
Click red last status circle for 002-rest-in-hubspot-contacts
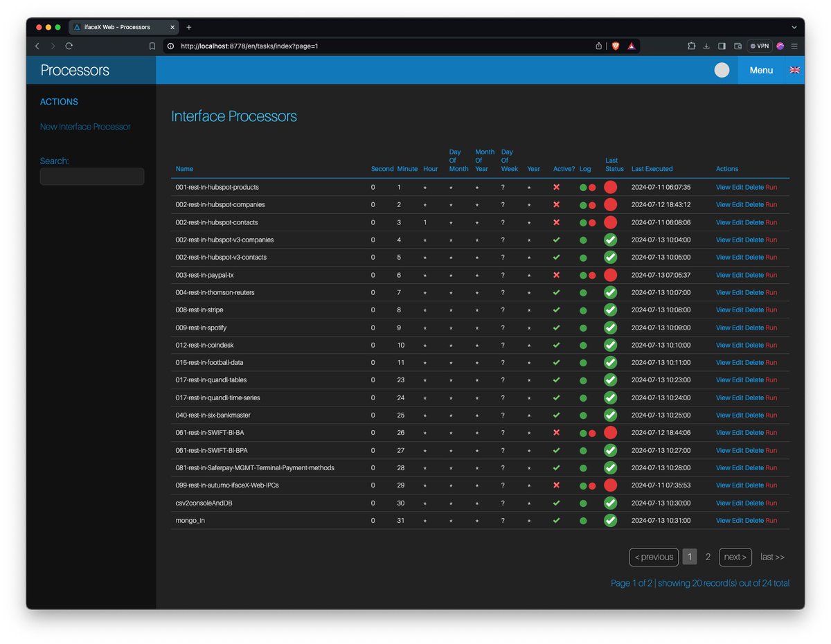click(610, 222)
